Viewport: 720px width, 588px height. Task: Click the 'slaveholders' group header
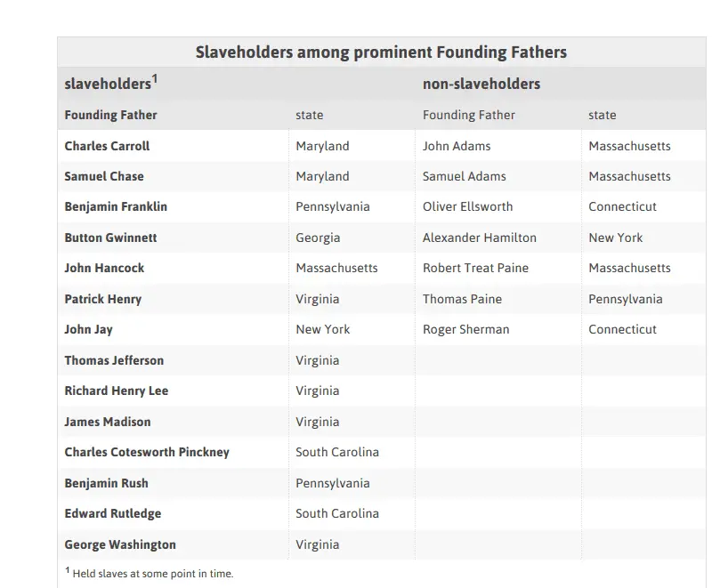(x=107, y=85)
